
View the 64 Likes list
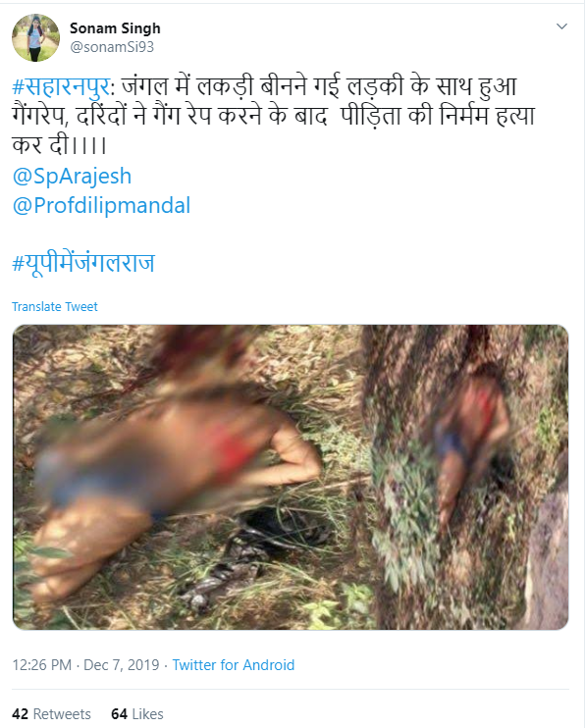(x=137, y=713)
